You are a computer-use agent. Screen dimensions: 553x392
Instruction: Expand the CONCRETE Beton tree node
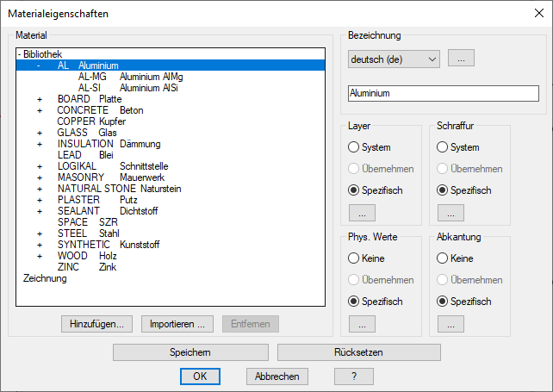click(40, 110)
